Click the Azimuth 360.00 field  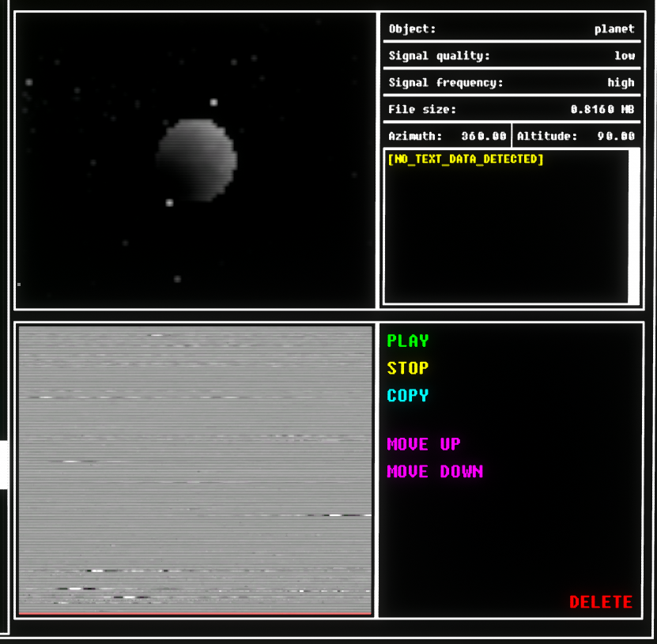pos(447,136)
